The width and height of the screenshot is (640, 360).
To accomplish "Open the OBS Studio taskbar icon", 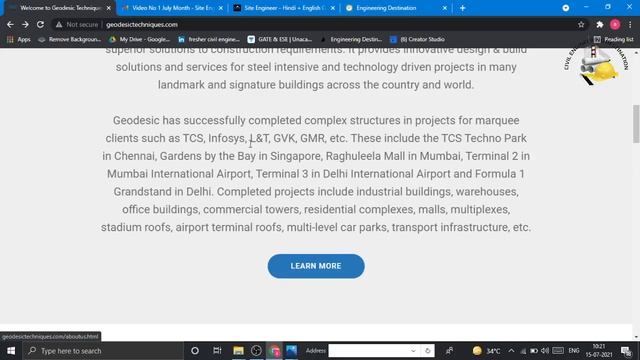I will pyautogui.click(x=256, y=351).
